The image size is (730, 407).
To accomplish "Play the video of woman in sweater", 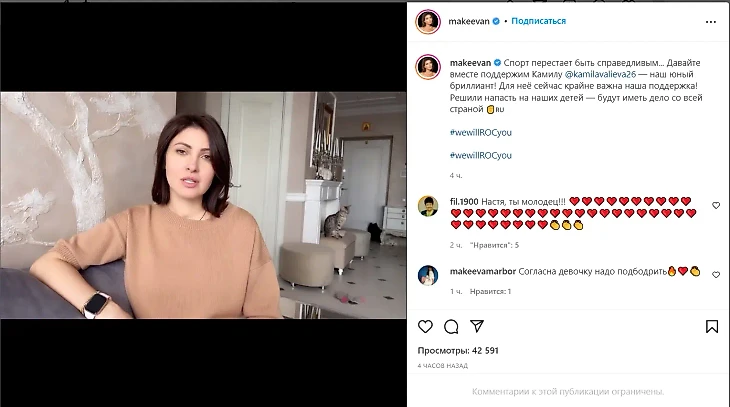I will click(203, 205).
